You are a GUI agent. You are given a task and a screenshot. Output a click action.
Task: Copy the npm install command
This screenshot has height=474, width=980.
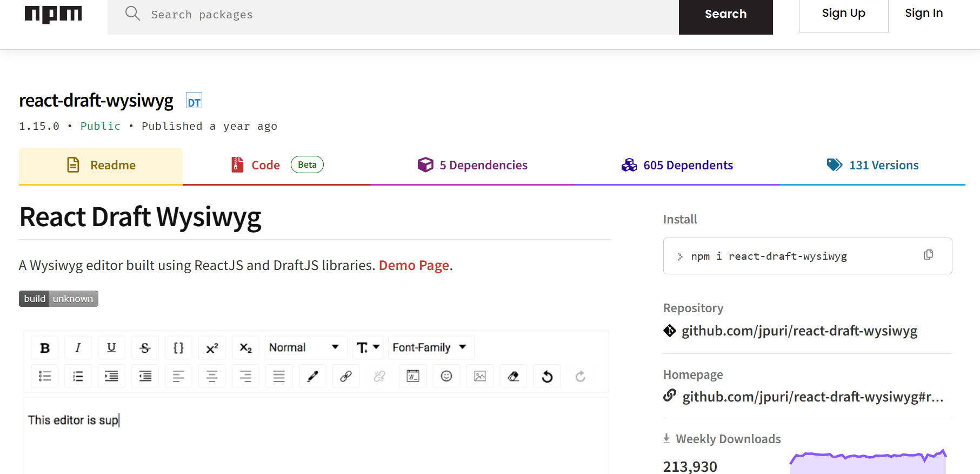[928, 255]
